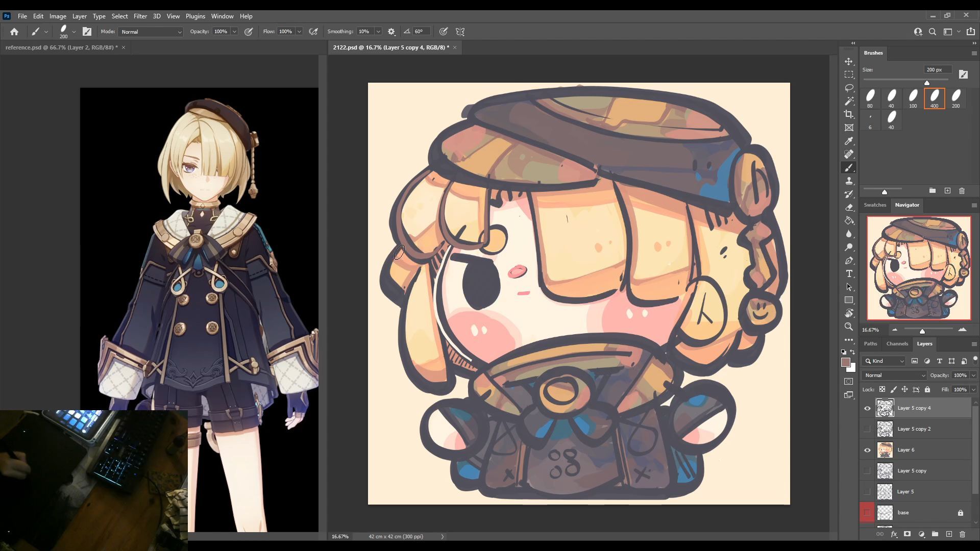Screen dimensions: 980x551
Task: Select the Pen tool
Action: pyautogui.click(x=849, y=260)
